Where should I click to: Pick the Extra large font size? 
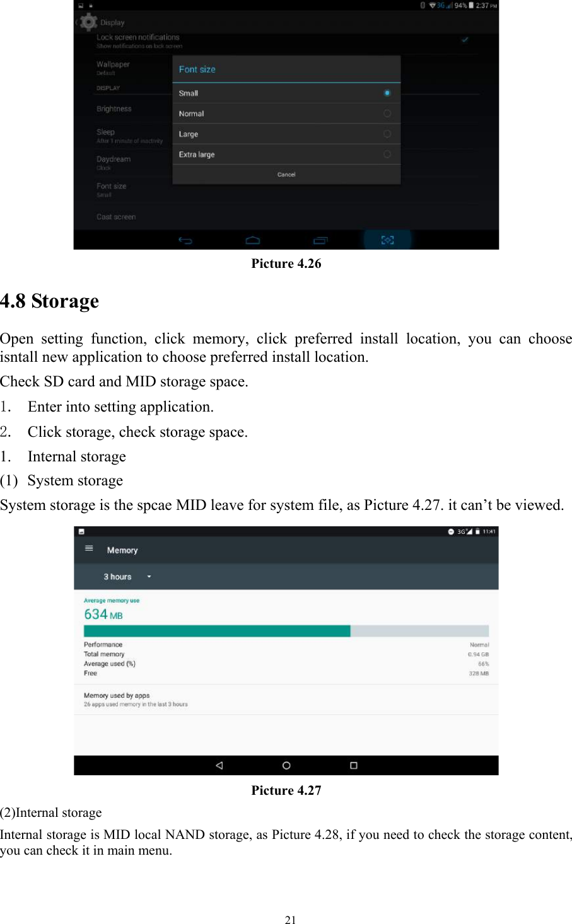(x=387, y=154)
